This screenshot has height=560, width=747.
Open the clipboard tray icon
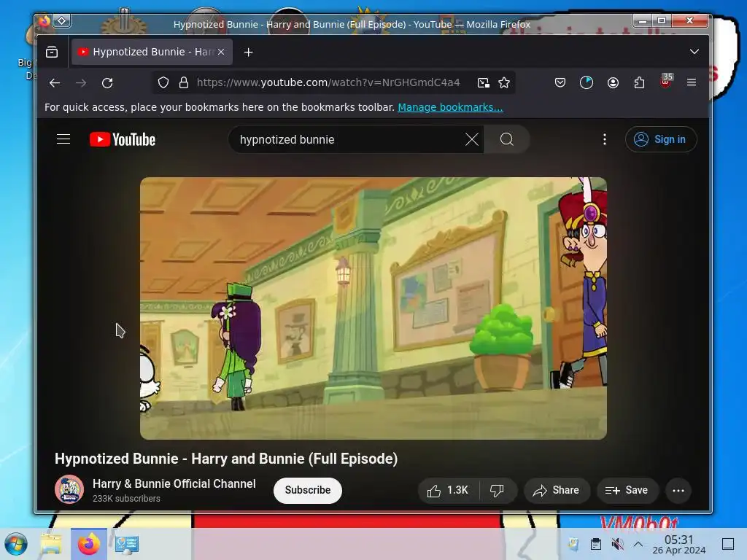(595, 544)
